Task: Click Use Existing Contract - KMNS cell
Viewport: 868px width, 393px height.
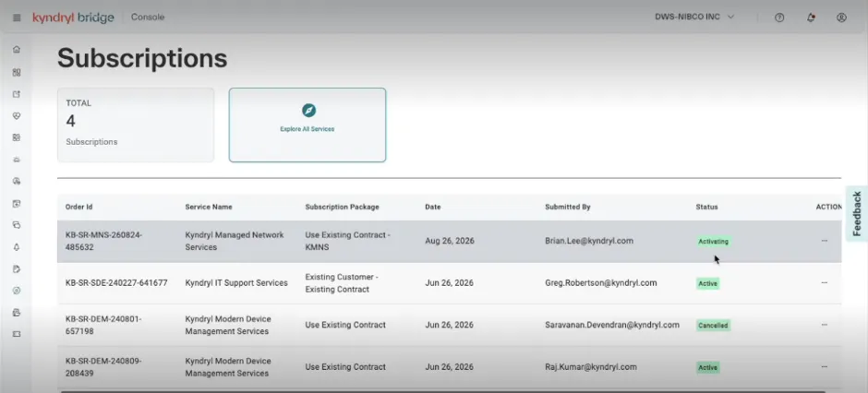Action: (347, 241)
